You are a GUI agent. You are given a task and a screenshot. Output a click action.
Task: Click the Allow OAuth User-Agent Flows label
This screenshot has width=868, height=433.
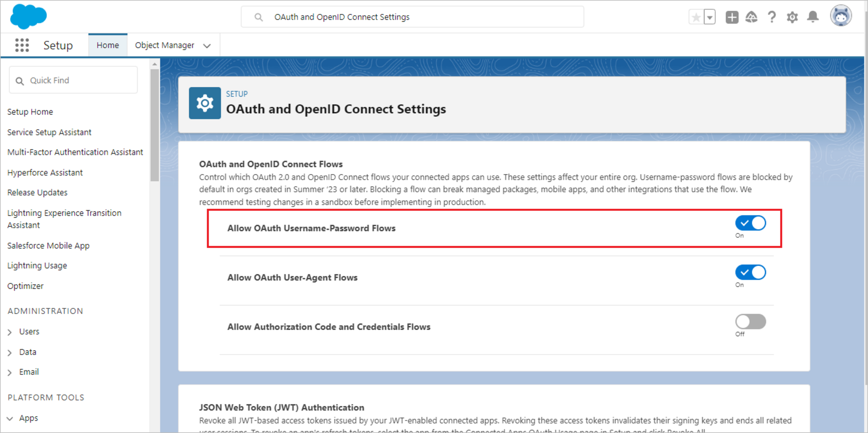pos(292,278)
